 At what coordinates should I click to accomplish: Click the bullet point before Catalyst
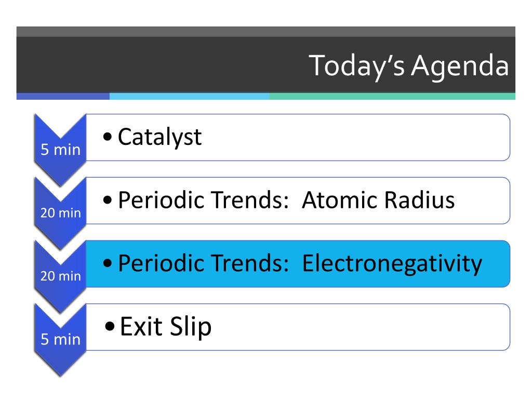tap(108, 137)
